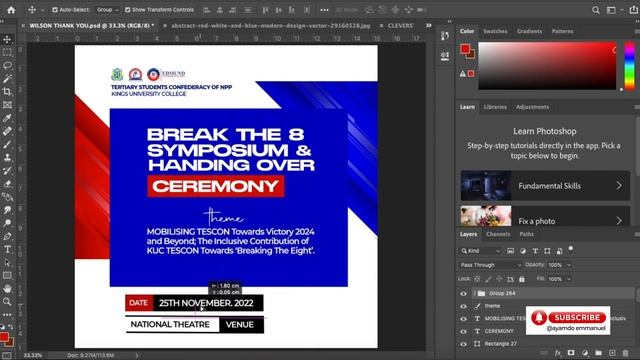This screenshot has height=360, width=640.
Task: Create a new group folder icon
Action: pyautogui.click(x=598, y=353)
